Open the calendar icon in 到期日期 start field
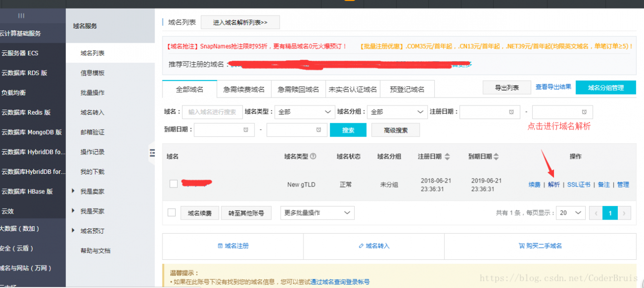 tap(246, 130)
